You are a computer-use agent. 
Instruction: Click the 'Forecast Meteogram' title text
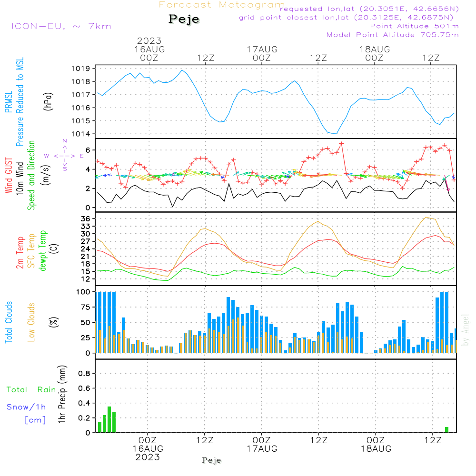(x=222, y=5)
